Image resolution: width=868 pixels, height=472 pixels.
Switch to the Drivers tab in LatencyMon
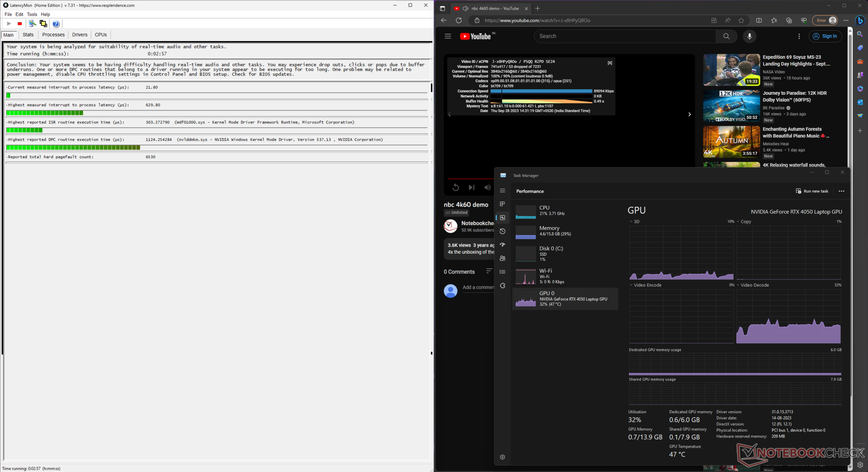tap(80, 35)
